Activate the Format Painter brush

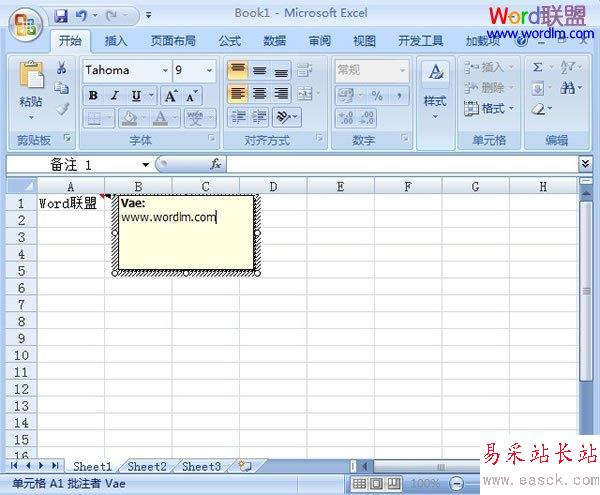(x=62, y=109)
